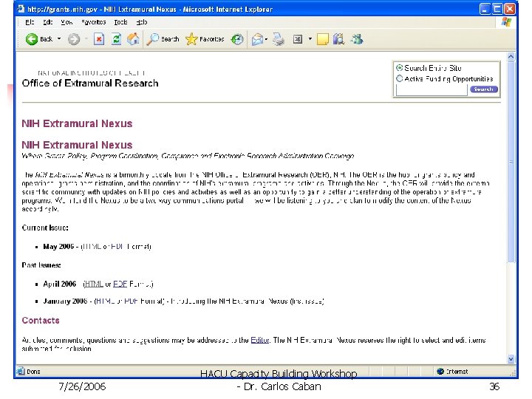The width and height of the screenshot is (532, 399).
Task: Open the Help menu
Action: click(x=141, y=22)
